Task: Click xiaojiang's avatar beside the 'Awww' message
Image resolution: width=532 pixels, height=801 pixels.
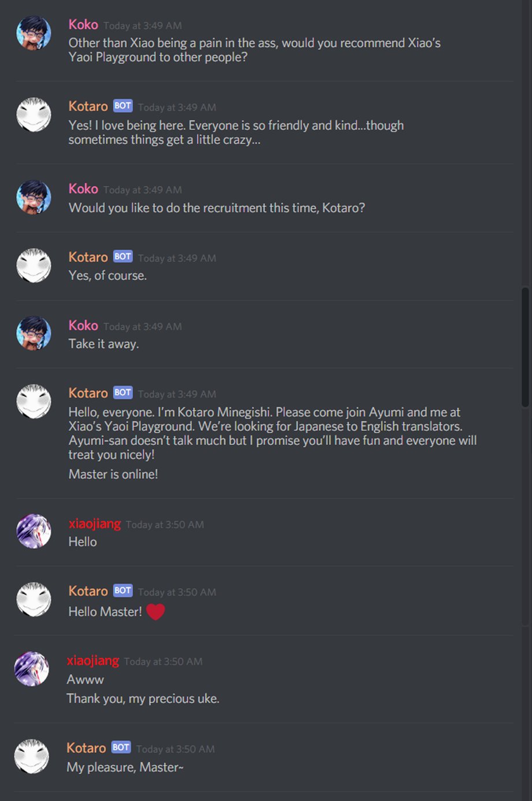Action: (x=32, y=669)
